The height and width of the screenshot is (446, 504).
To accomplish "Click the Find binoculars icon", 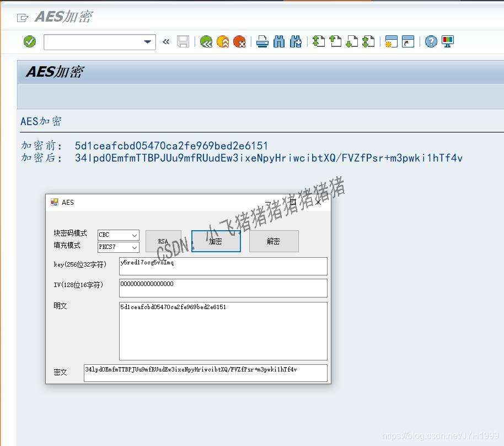I will tap(278, 41).
